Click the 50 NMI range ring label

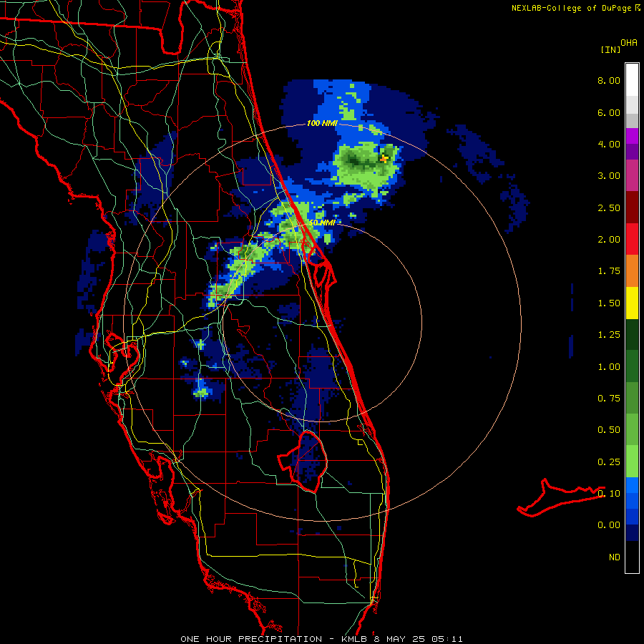[322, 223]
